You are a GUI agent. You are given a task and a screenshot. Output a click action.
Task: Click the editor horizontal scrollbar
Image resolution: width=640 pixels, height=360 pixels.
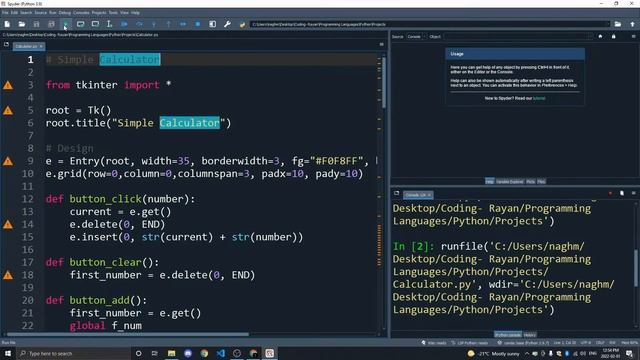(x=128, y=334)
